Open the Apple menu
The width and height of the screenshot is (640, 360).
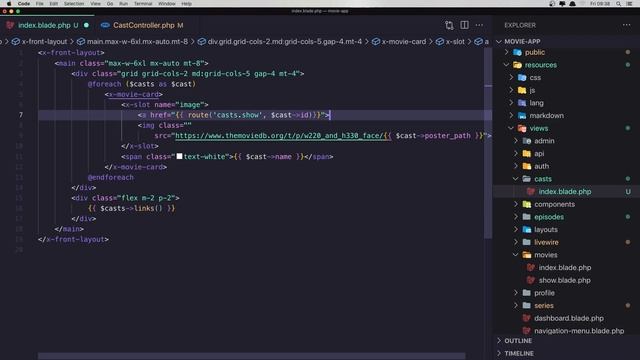coord(9,4)
